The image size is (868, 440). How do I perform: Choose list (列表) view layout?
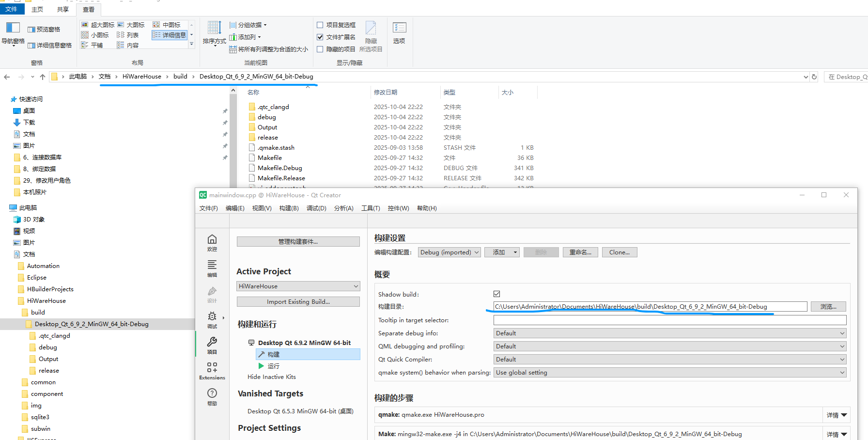tap(128, 35)
